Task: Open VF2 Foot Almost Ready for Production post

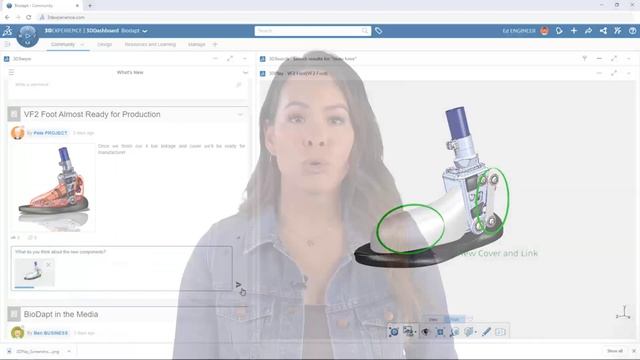Action: [92, 114]
